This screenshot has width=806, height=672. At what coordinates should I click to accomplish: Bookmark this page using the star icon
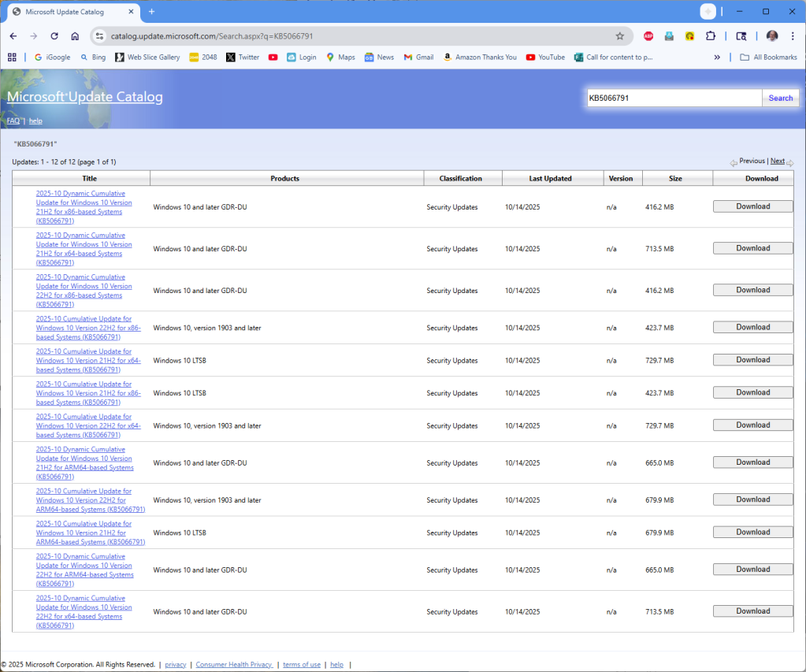620,35
